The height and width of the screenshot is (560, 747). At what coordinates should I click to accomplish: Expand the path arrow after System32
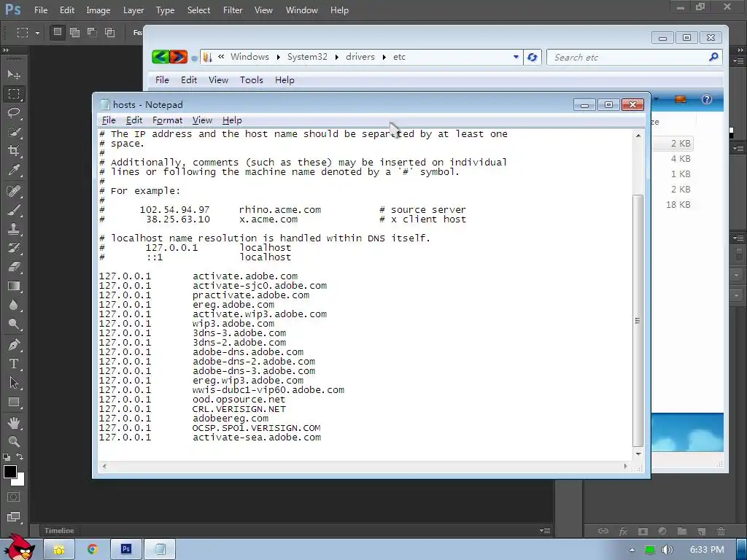click(337, 57)
